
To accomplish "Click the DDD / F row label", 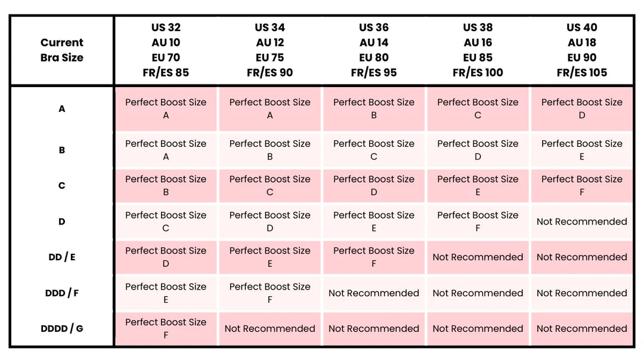I will pyautogui.click(x=62, y=293).
